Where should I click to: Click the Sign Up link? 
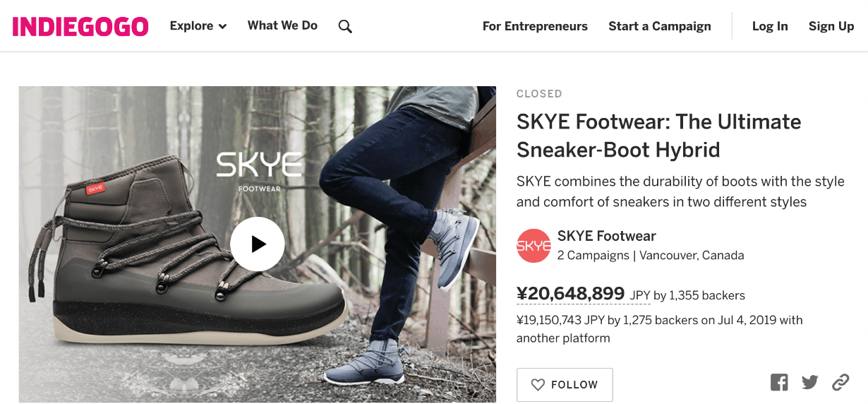click(x=831, y=26)
